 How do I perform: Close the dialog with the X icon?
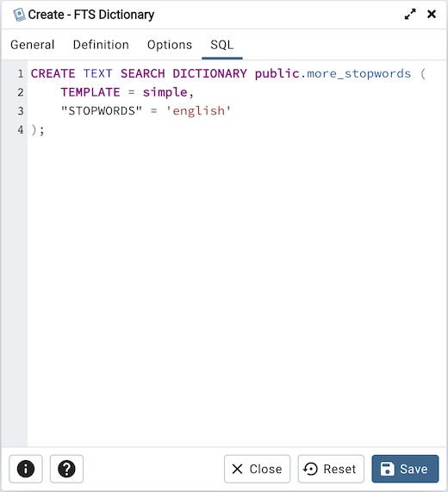point(432,14)
